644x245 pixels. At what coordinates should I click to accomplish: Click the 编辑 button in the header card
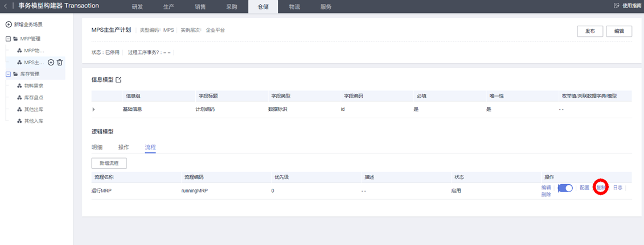pyautogui.click(x=619, y=31)
